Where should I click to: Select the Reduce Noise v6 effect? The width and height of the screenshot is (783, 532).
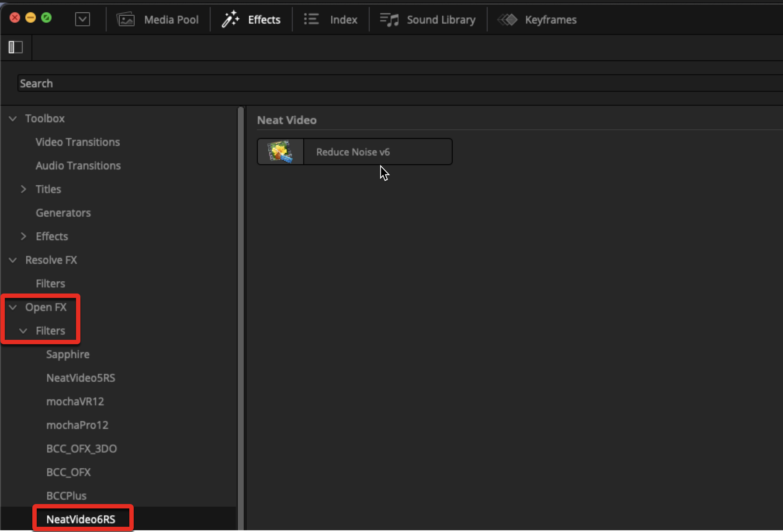(x=354, y=152)
